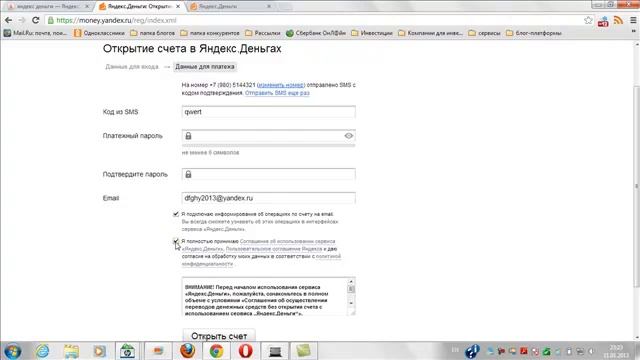Click the изменить номер link
The image size is (640, 360).
coord(281,85)
